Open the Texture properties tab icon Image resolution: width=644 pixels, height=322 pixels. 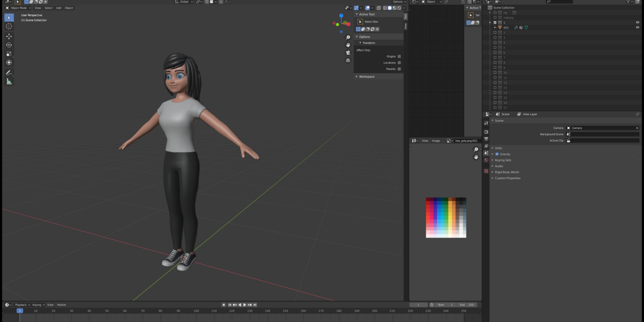pos(486,171)
